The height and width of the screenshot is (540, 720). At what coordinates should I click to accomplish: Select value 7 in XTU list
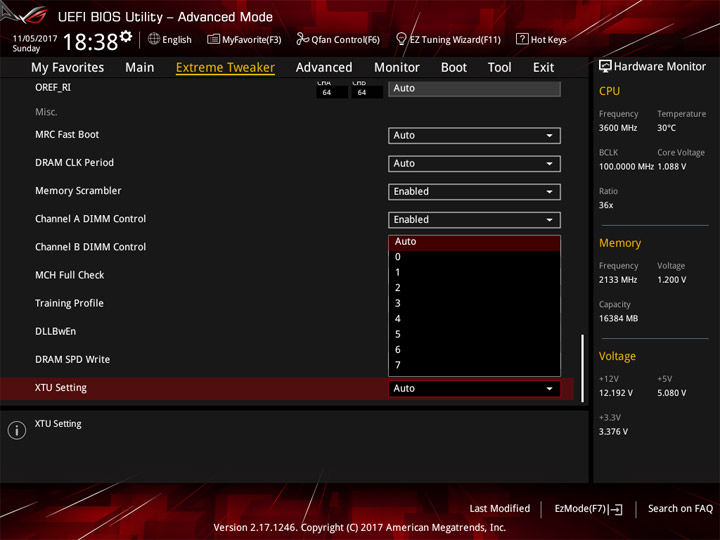(x=474, y=365)
